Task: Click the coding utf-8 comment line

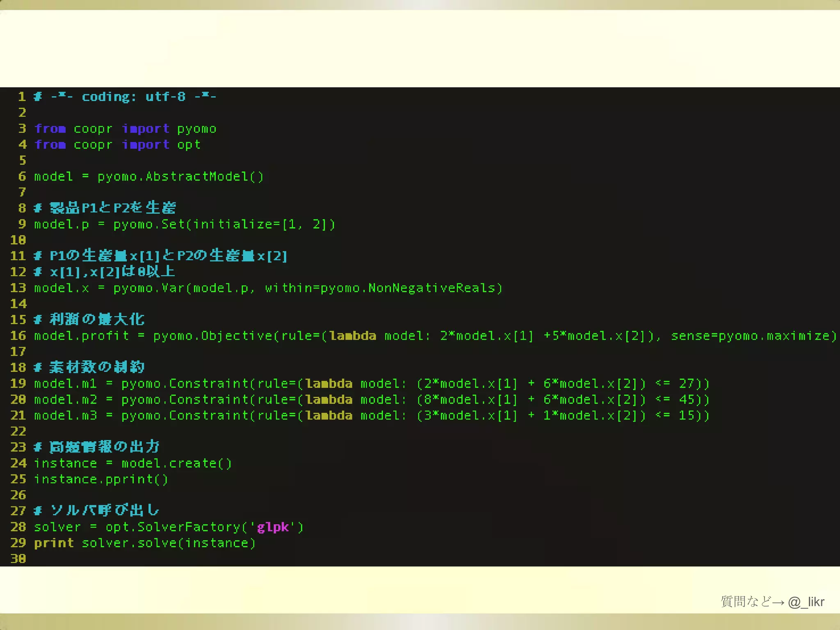Action: (125, 97)
